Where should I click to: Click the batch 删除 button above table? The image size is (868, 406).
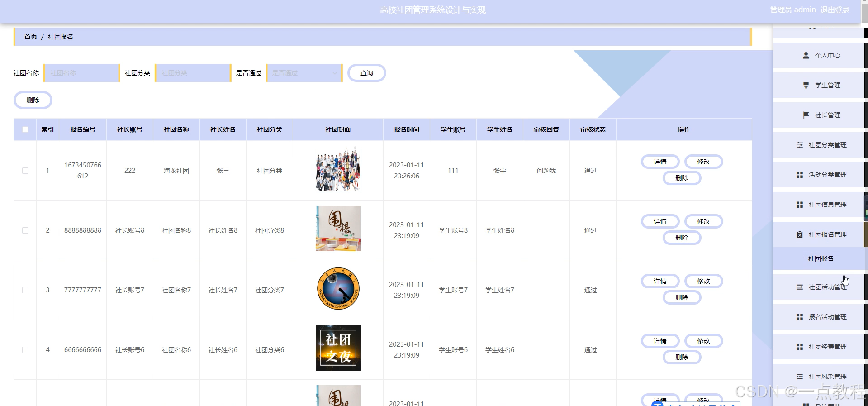(33, 100)
